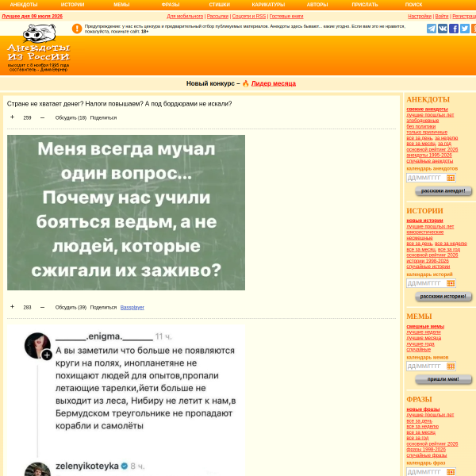
Task: Click the рассказки историю! button
Action: (443, 296)
